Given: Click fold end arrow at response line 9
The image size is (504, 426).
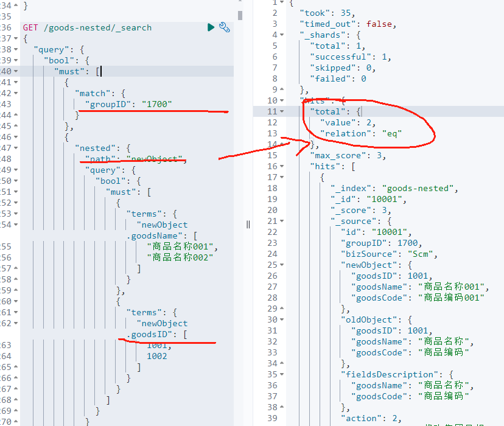Looking at the screenshot, I should (282, 89).
